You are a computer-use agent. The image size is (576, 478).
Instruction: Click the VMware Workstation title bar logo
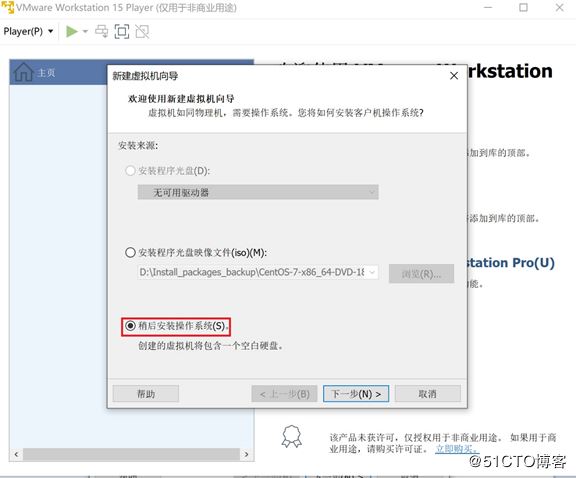[x=7, y=7]
